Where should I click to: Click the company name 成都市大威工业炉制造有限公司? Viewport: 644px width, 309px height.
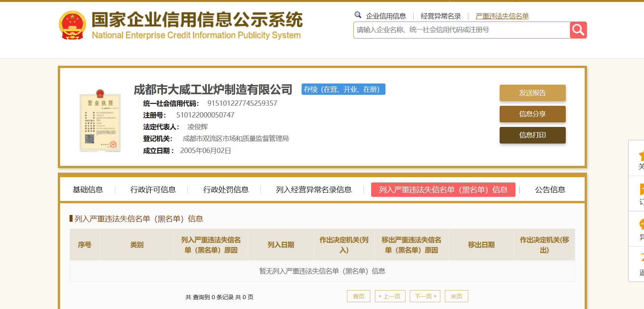click(x=213, y=90)
